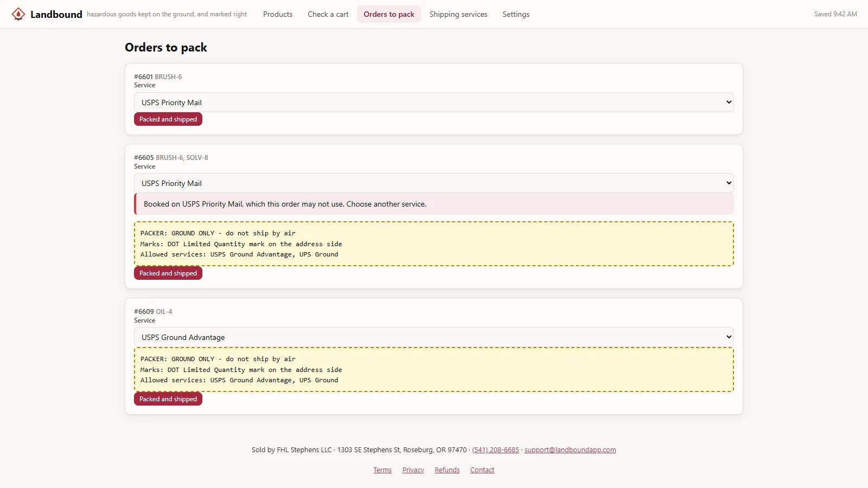
Task: Mark order #6605 as Packed and shipped
Action: tap(168, 273)
